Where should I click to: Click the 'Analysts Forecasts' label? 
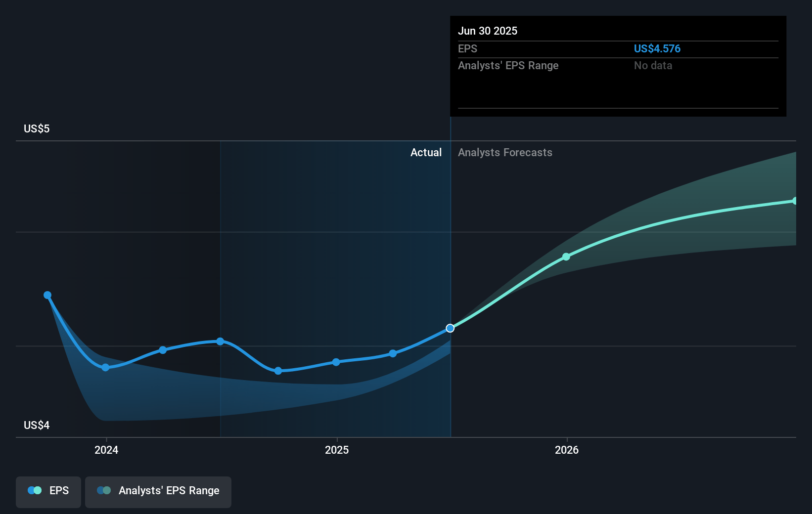pyautogui.click(x=505, y=152)
